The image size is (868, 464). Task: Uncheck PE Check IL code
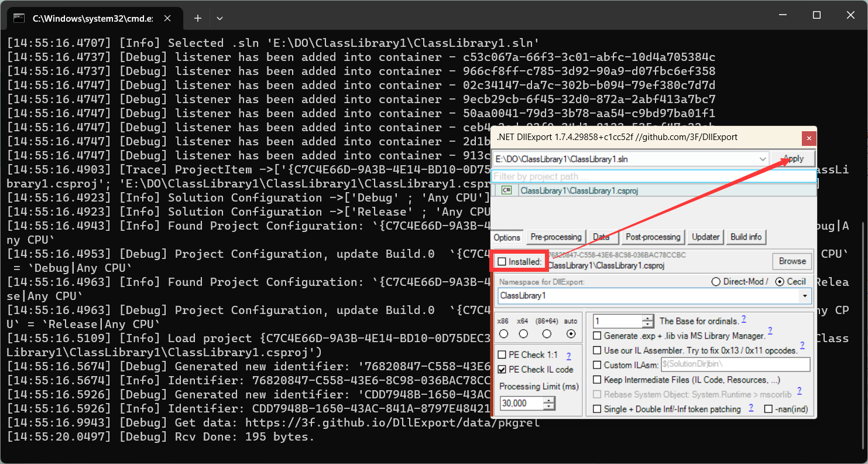502,370
